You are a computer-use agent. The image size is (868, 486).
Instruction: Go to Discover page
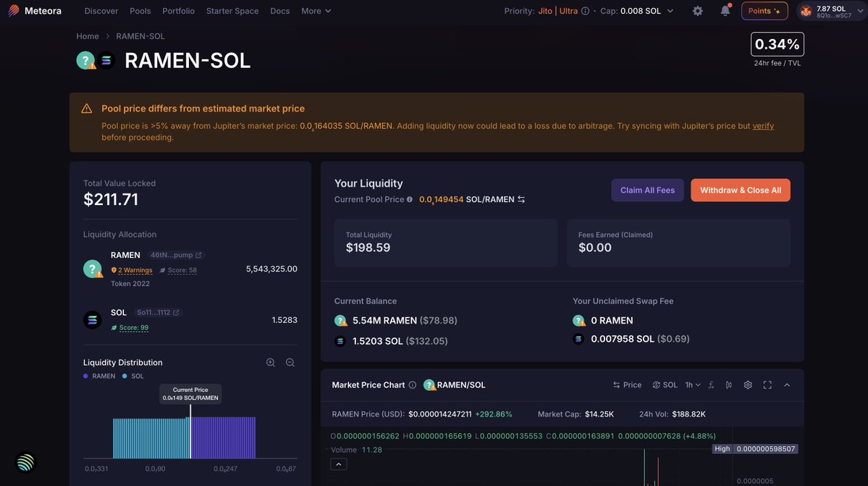(101, 11)
